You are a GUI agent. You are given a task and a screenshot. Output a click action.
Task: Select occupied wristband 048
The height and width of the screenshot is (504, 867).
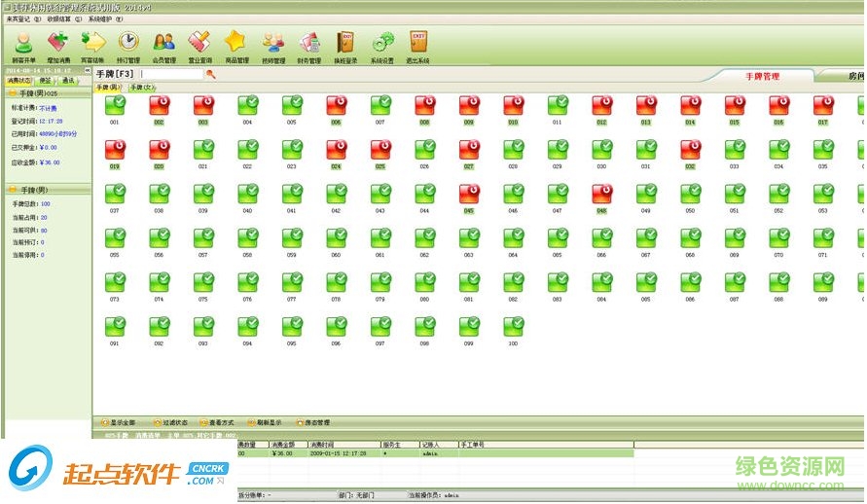tap(602, 194)
